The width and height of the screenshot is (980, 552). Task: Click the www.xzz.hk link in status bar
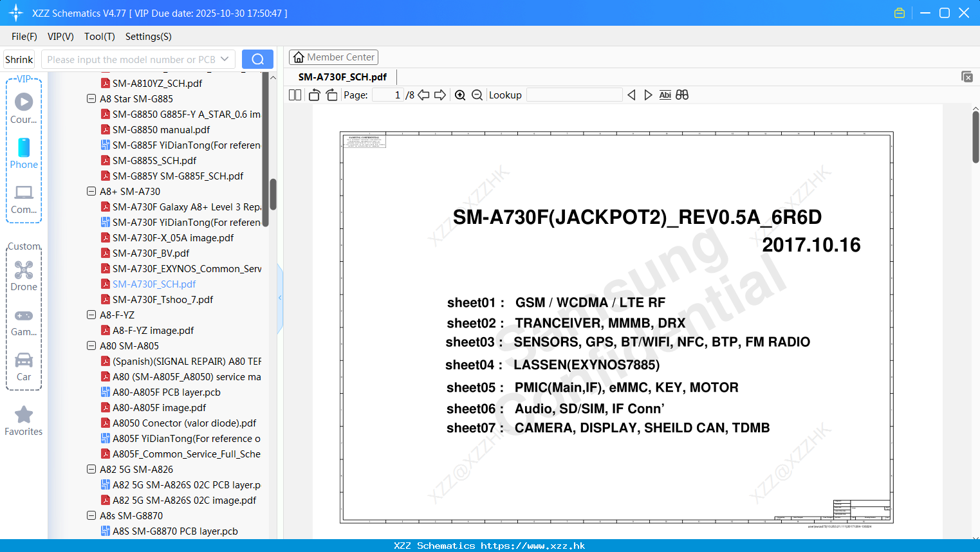pyautogui.click(x=533, y=546)
